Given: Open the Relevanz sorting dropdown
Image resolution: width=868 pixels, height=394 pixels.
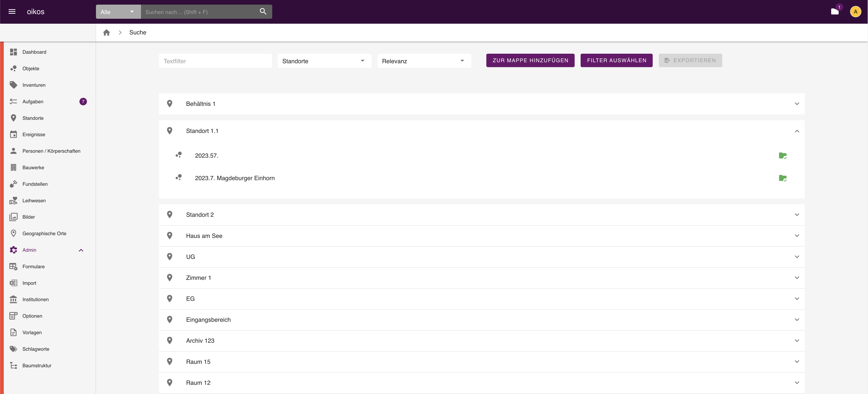Looking at the screenshot, I should click(424, 61).
